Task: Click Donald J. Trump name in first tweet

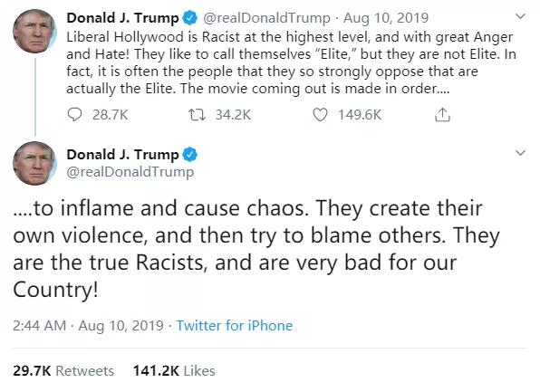Action: 122,18
